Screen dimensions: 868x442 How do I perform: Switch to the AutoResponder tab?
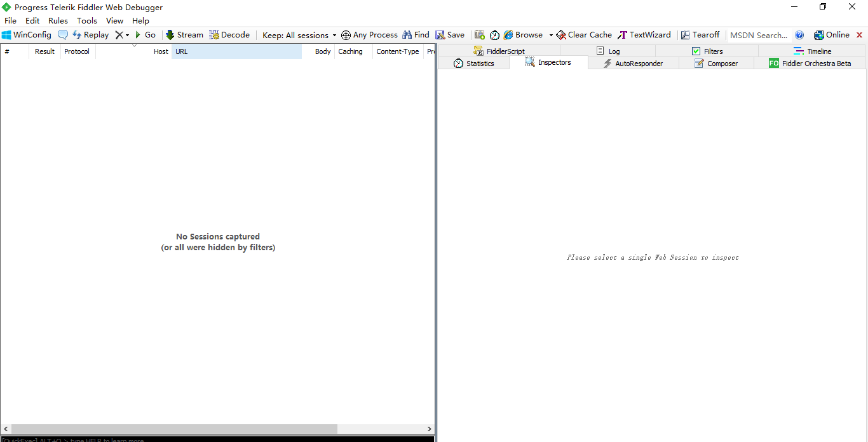click(633, 63)
